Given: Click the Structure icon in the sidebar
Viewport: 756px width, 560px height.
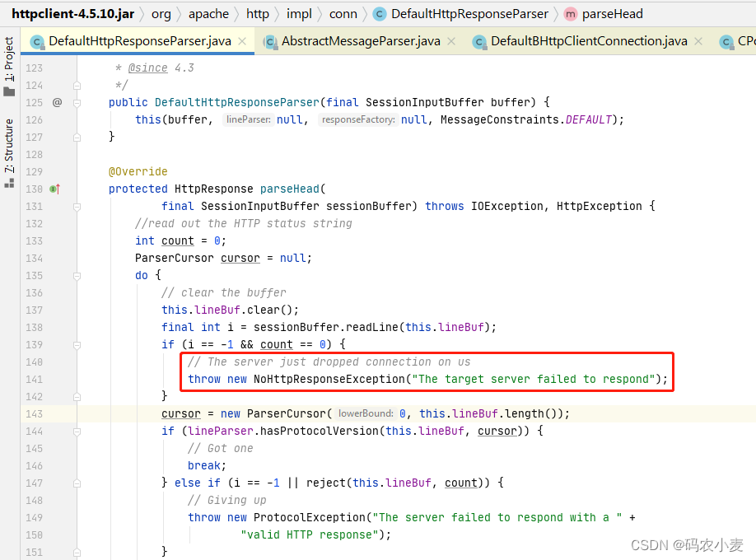Looking at the screenshot, I should click(9, 184).
